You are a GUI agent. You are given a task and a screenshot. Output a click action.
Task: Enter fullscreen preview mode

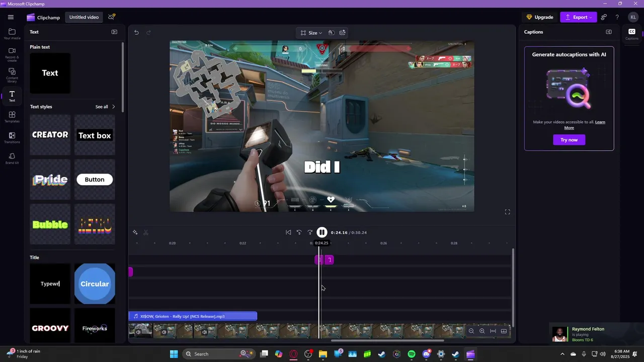507,212
